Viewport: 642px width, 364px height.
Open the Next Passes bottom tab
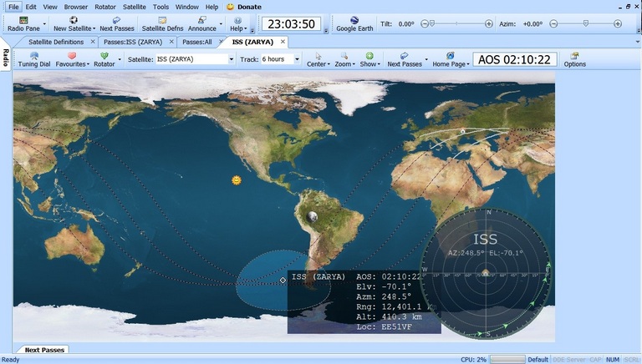tap(44, 350)
